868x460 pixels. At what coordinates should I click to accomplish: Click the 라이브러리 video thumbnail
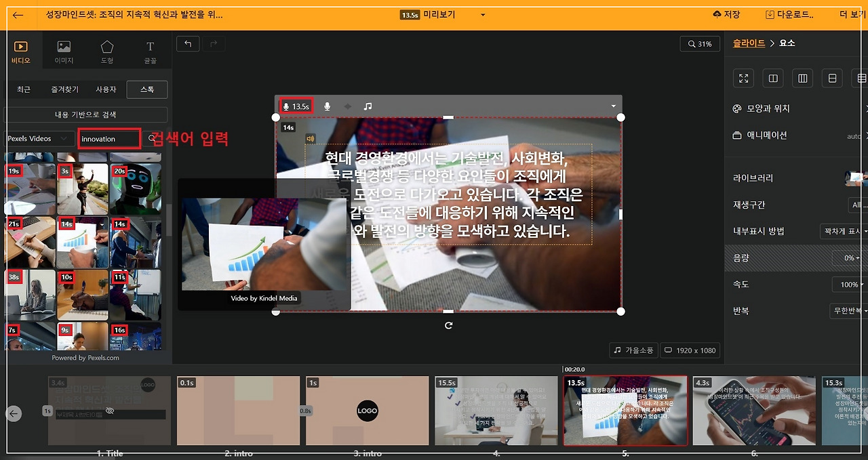click(856, 178)
